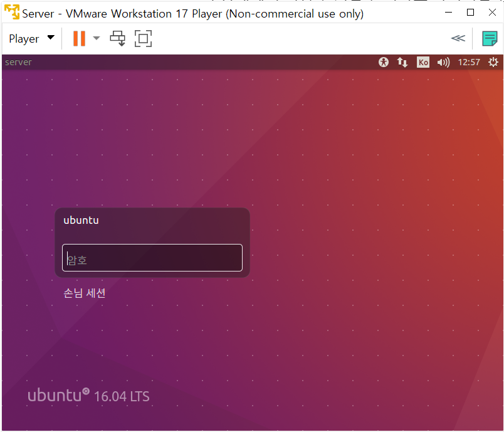Maximize the VMware Player window
The image size is (504, 432).
point(470,12)
